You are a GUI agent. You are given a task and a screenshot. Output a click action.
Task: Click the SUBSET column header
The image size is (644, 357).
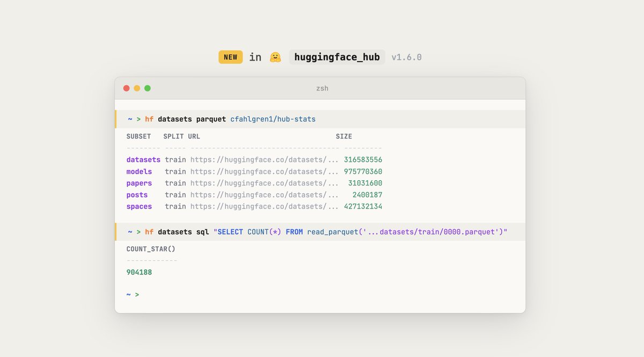(x=138, y=137)
